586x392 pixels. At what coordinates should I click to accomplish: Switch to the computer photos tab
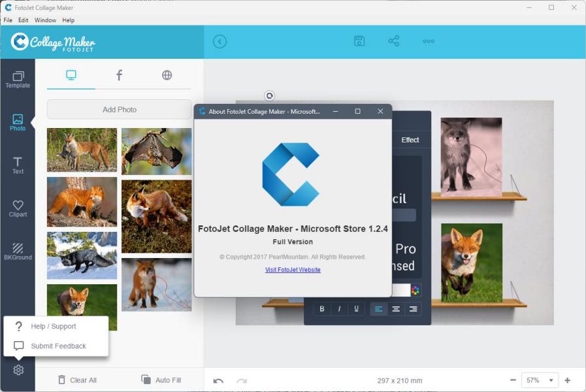[x=71, y=75]
